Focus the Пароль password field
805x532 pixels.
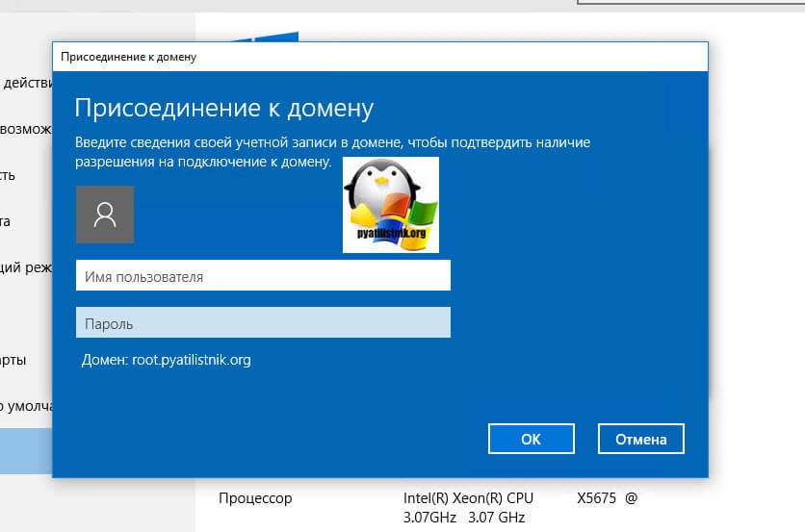[x=264, y=322]
